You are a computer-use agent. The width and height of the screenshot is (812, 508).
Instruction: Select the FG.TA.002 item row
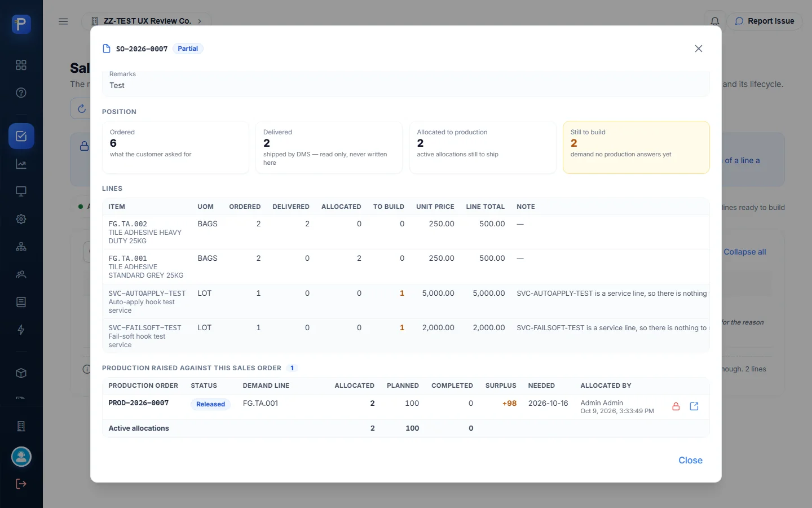pyautogui.click(x=405, y=232)
